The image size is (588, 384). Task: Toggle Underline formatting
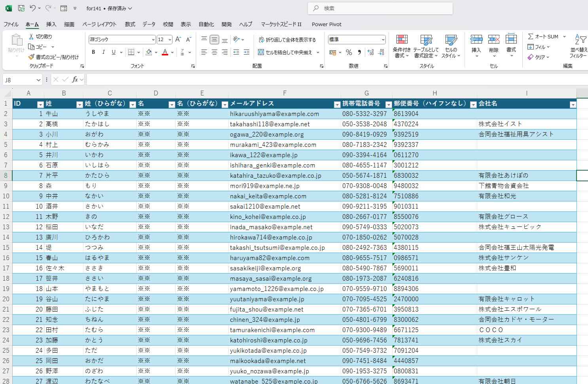click(114, 52)
